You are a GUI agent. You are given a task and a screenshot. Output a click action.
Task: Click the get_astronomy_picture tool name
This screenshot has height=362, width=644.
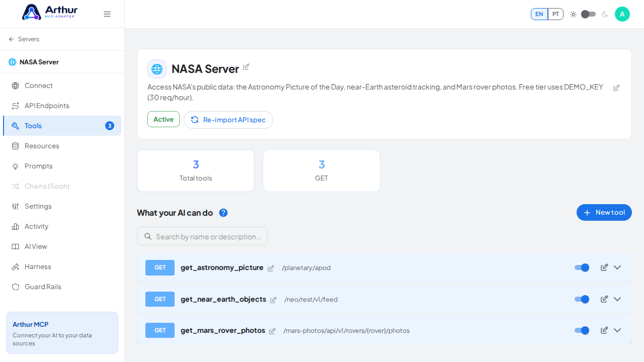tap(222, 267)
